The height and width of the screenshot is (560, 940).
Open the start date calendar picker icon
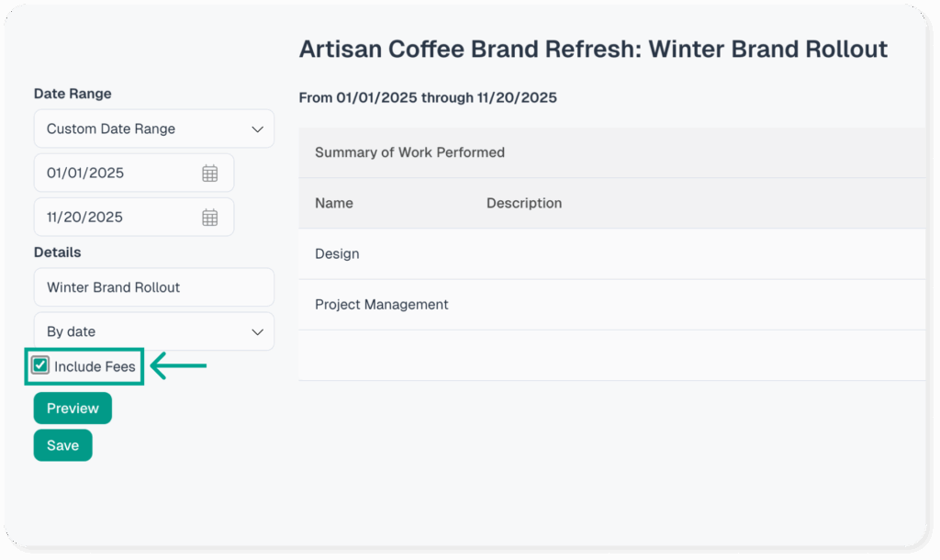pyautogui.click(x=209, y=174)
